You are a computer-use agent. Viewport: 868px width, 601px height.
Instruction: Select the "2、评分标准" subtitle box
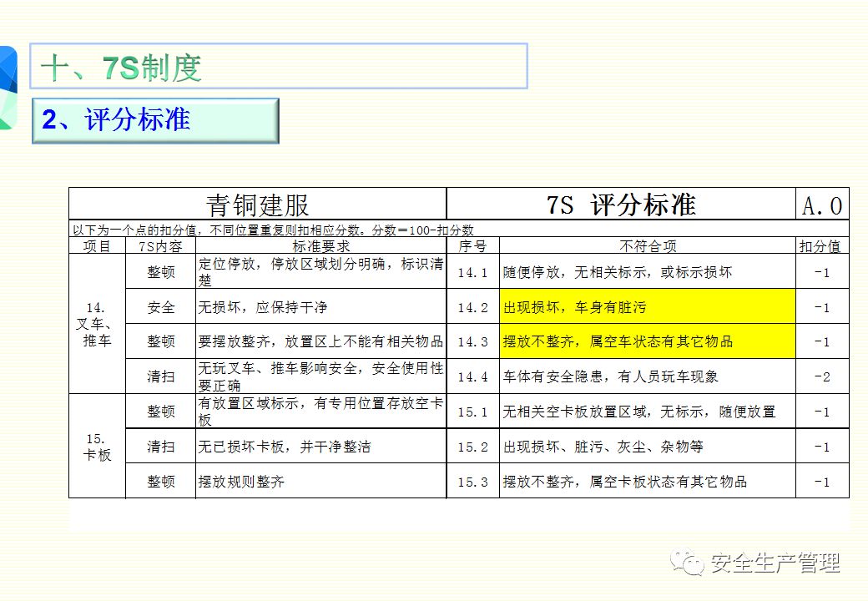pyautogui.click(x=155, y=121)
